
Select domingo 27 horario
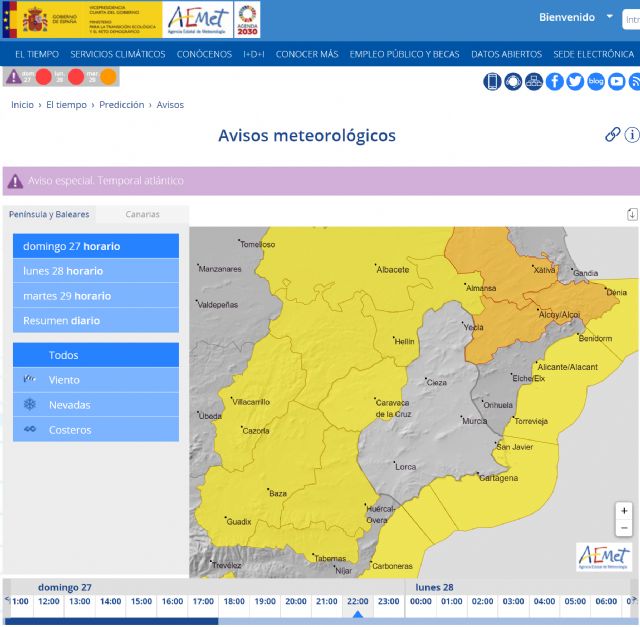[96, 246]
